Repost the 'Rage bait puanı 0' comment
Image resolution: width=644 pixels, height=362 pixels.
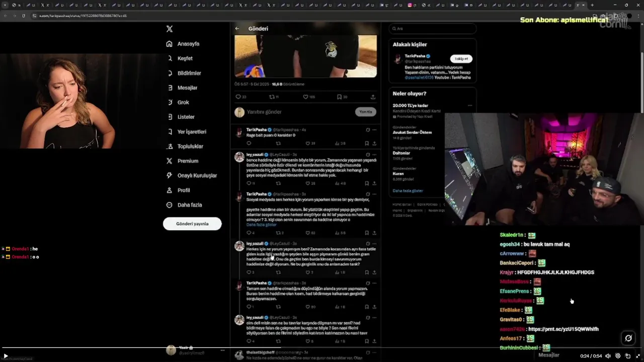tap(278, 143)
